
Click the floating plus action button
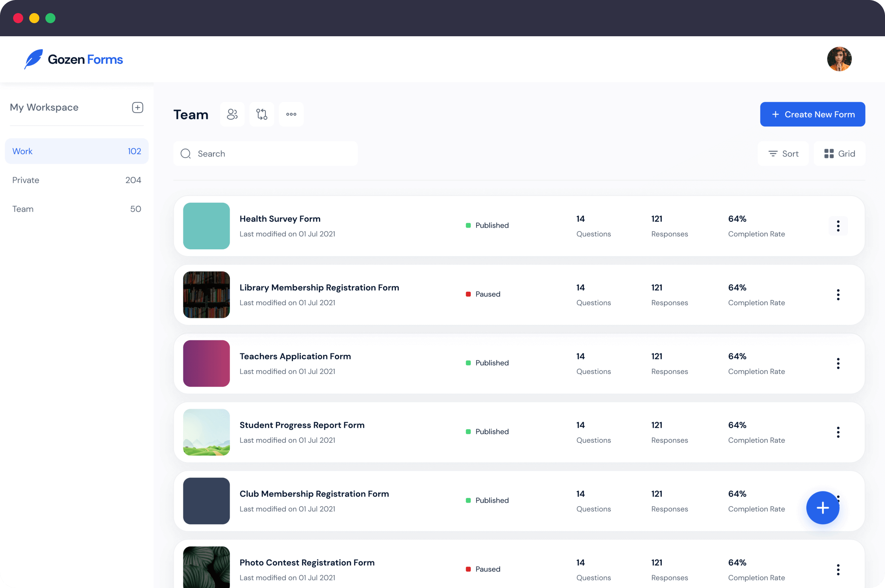pos(823,507)
